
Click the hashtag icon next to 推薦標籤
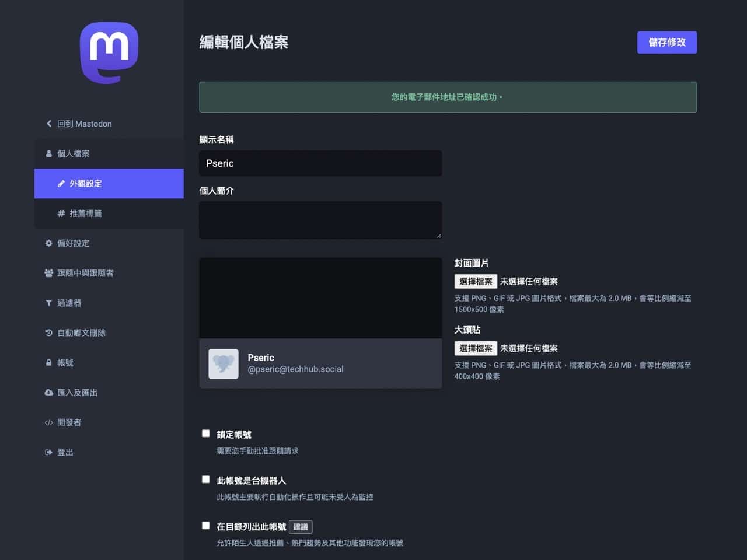click(x=61, y=213)
